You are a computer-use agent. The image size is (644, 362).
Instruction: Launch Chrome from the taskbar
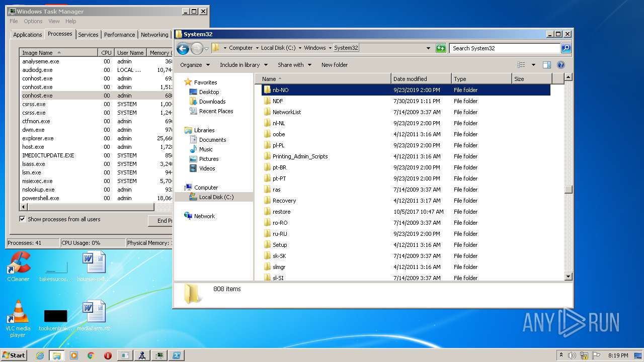tap(91, 355)
